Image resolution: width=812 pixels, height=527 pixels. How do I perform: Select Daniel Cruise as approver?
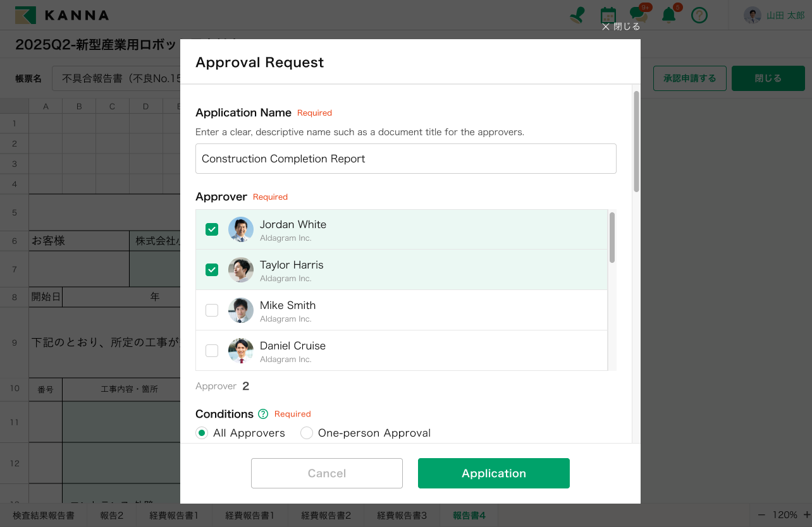[212, 351]
